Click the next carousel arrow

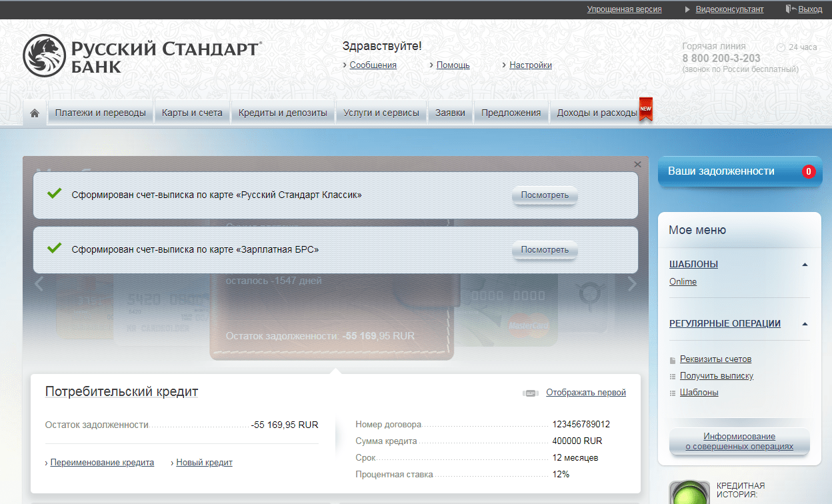coord(632,284)
